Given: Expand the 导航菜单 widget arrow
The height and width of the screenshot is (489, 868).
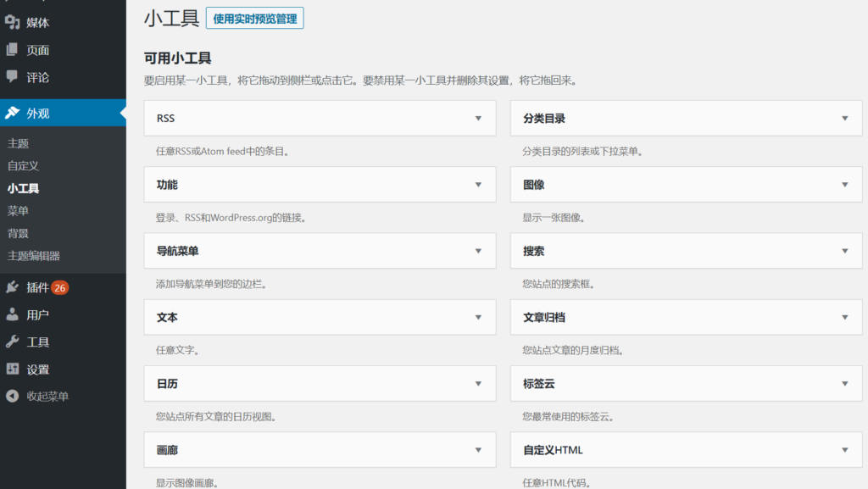Looking at the screenshot, I should pyautogui.click(x=478, y=251).
